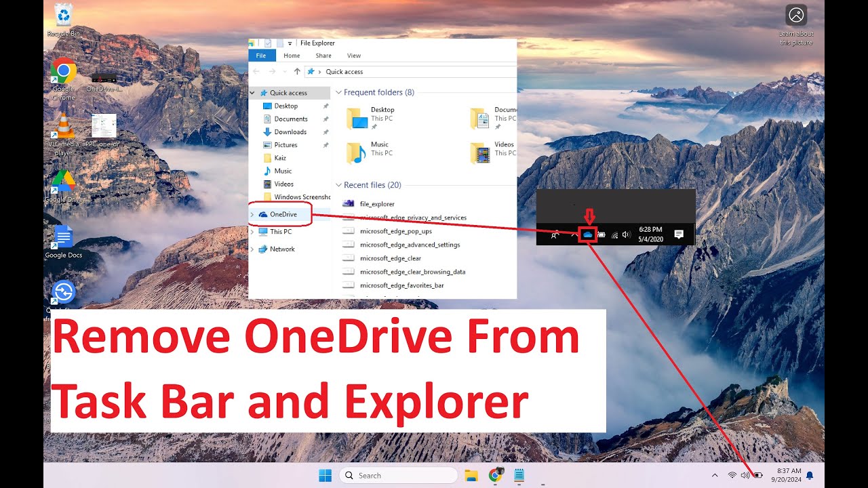Open microsoft_edge_advanced_settings recent file
The image size is (868, 488).
coord(401,245)
